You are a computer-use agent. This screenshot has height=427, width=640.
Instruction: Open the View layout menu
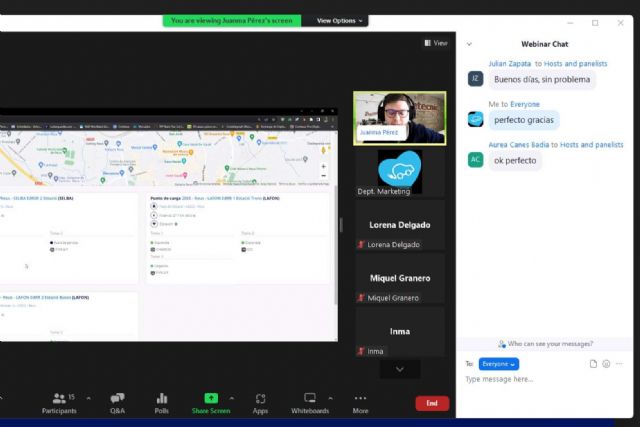tap(436, 43)
